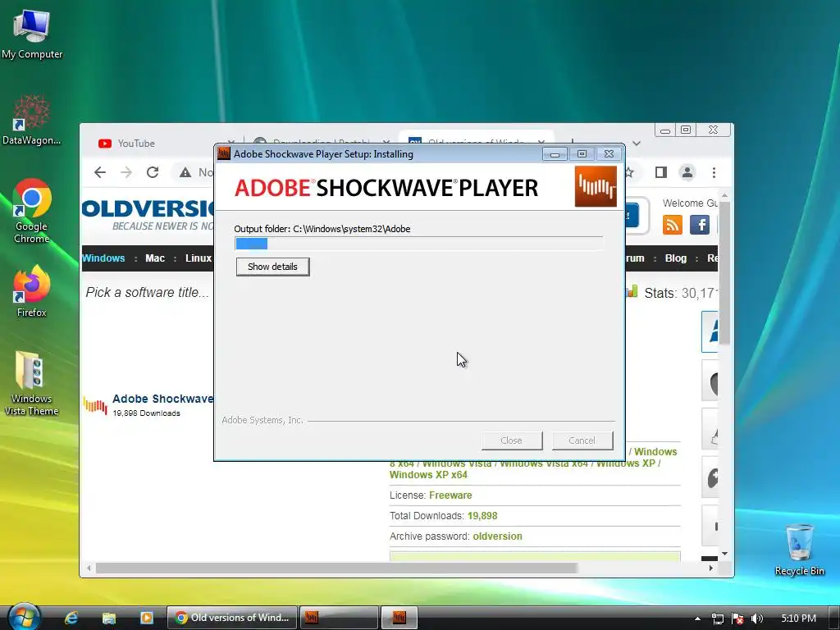
Task: Switch to the Chrome 'Old versions of Wind...' taskbar button
Action: pyautogui.click(x=232, y=618)
